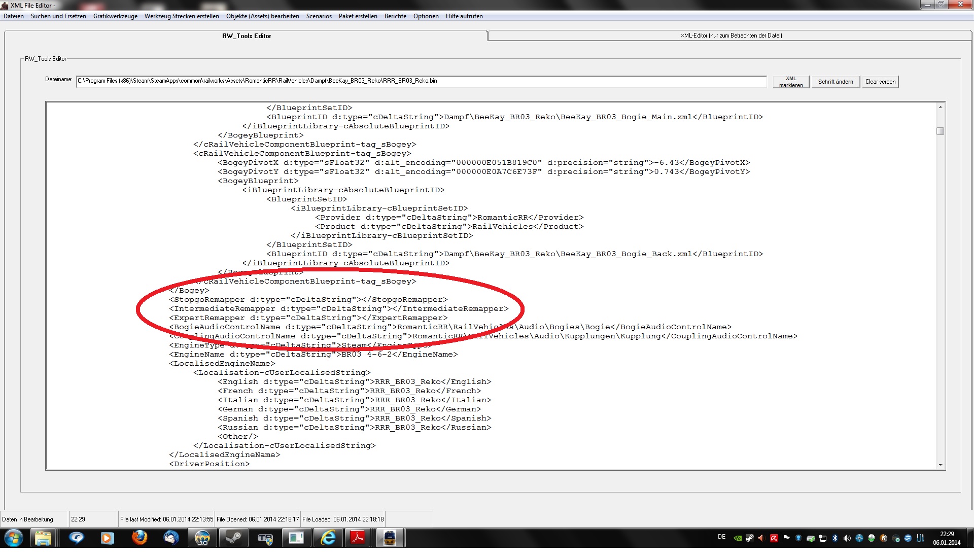Viewport: 974px width, 560px height.
Task: Open the Steam taskbar button
Action: coord(233,538)
